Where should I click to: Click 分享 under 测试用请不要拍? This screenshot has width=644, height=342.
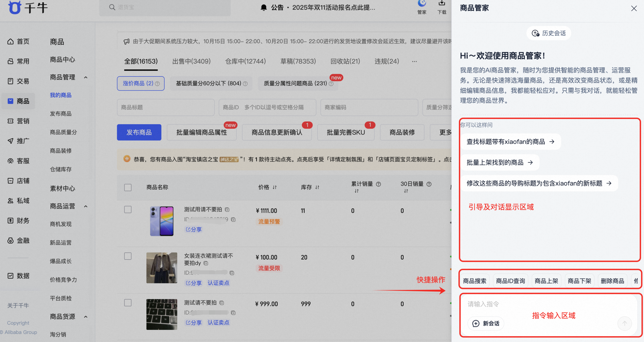[x=194, y=229]
